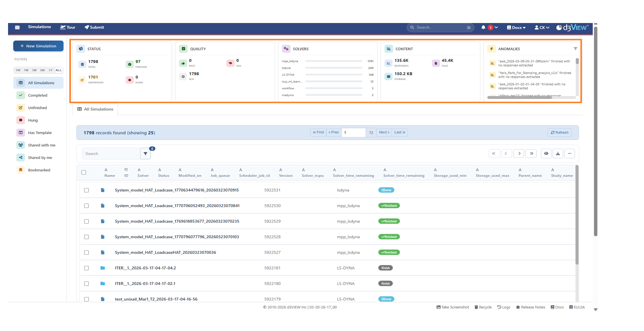Viewport: 644px width, 331px height.
Task: Click Take Screenshot in the footer
Action: (x=452, y=307)
